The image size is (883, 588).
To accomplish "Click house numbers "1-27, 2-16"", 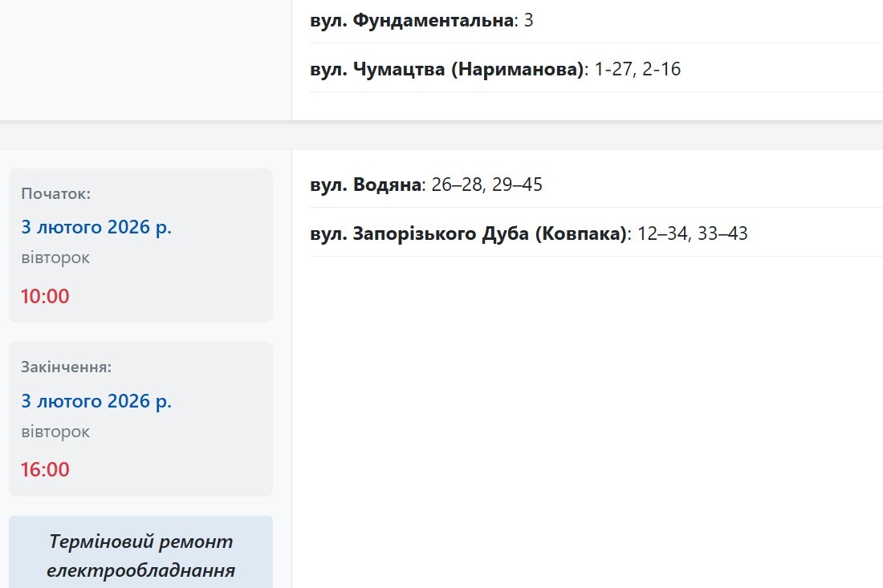I will pyautogui.click(x=638, y=70).
